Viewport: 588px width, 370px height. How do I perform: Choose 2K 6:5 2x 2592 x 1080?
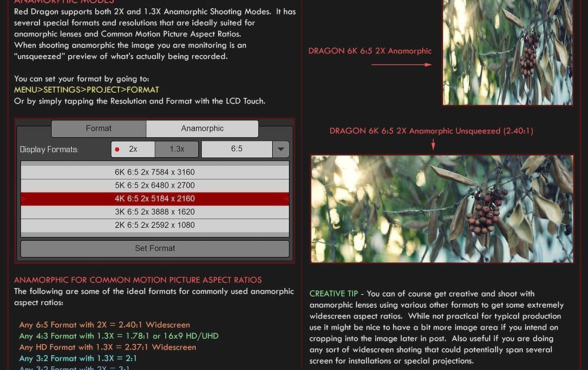(155, 225)
